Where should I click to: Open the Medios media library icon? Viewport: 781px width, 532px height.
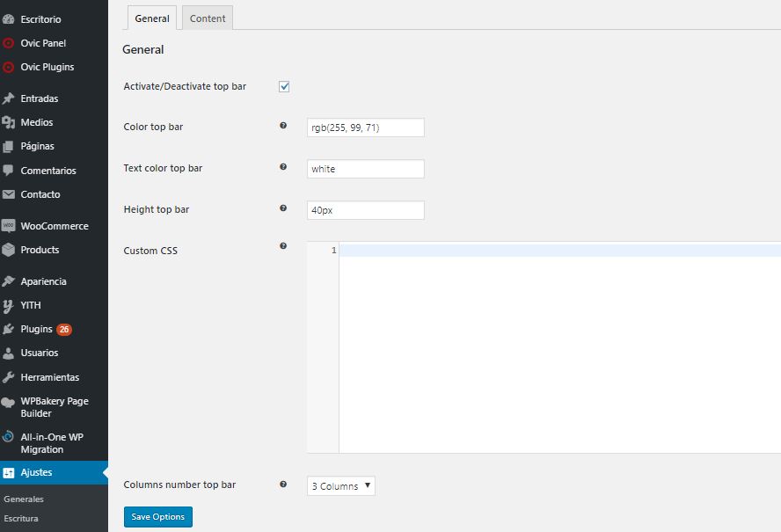[x=9, y=122]
